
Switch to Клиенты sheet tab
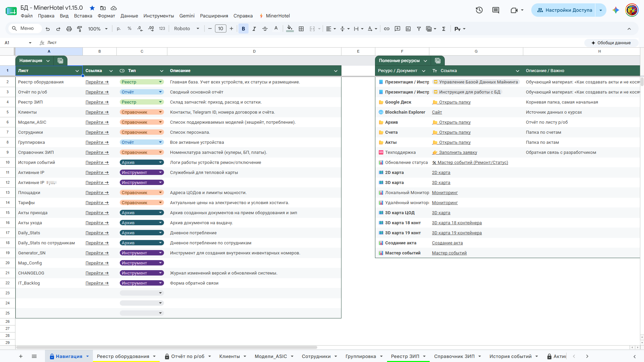click(x=229, y=356)
